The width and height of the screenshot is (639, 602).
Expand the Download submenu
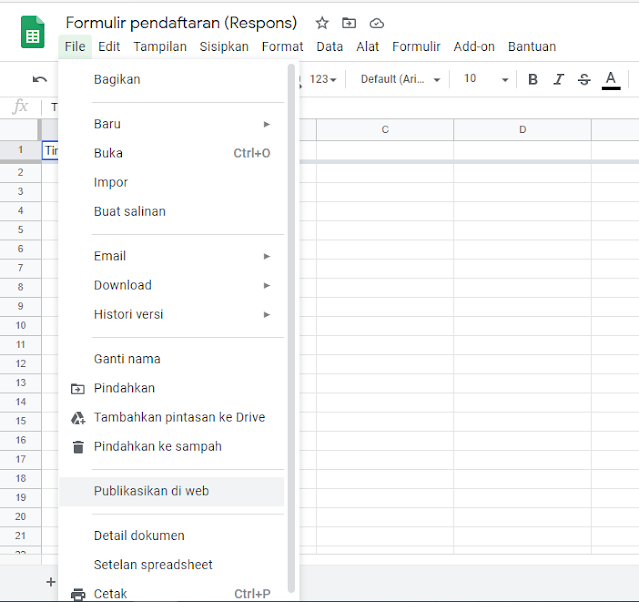pyautogui.click(x=180, y=285)
